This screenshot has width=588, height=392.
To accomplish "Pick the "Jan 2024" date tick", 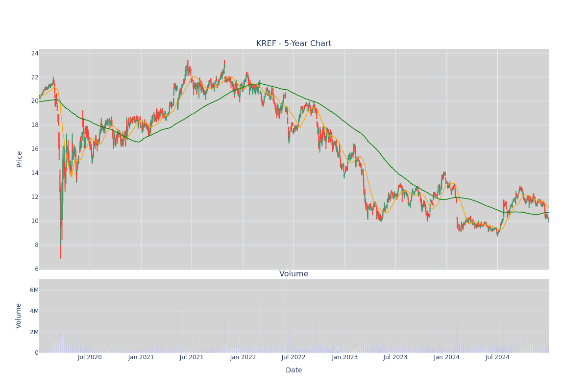I will [447, 357].
